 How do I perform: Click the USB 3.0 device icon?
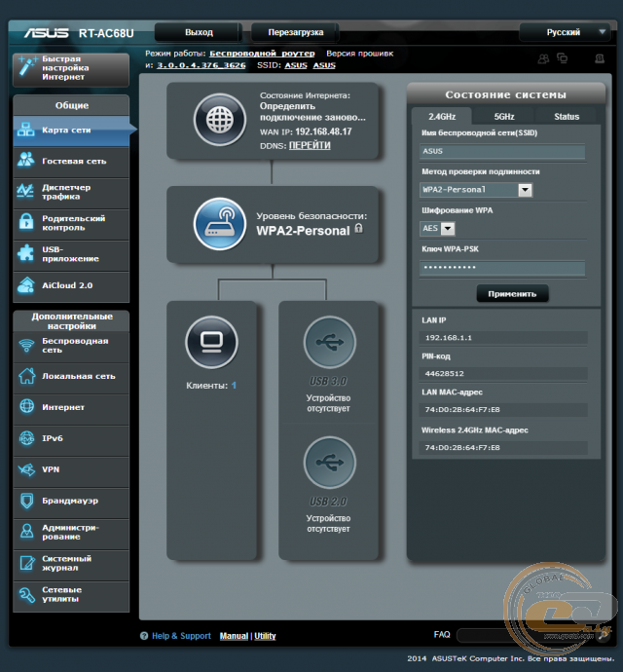[329, 342]
